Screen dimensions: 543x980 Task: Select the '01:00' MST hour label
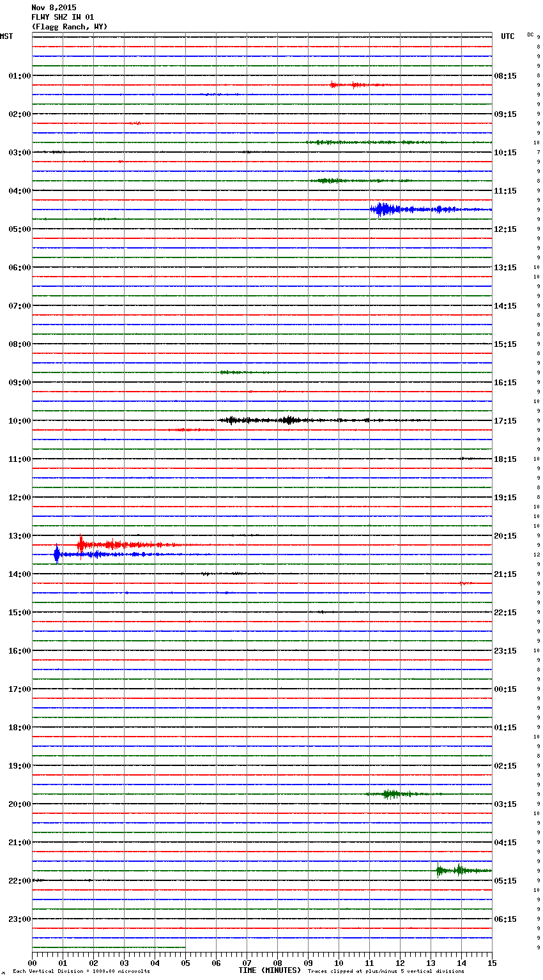pyautogui.click(x=20, y=76)
